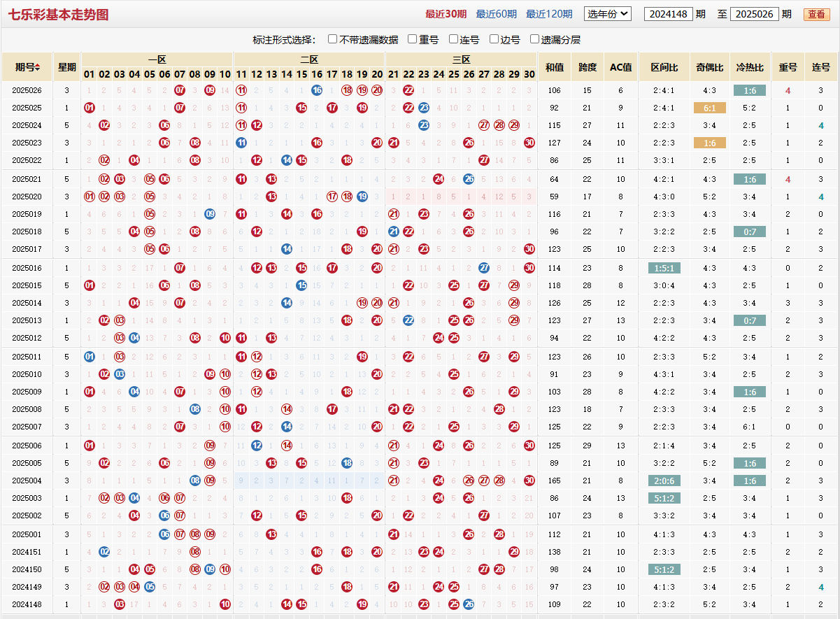This screenshot has width=840, height=619.
Task: Click blue ball 22 in row 2025013
Action: (408, 320)
